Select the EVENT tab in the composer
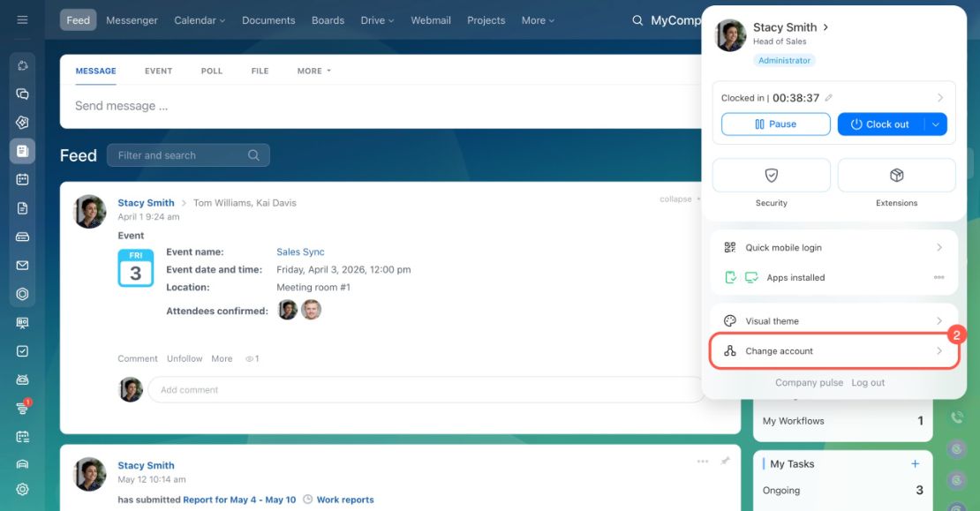Image resolution: width=980 pixels, height=511 pixels. pyautogui.click(x=159, y=71)
